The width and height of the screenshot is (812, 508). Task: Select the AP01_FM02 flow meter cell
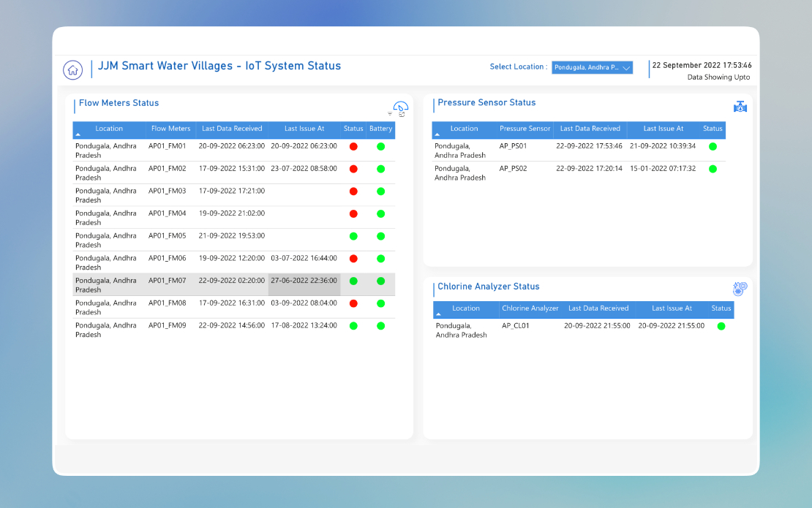168,169
